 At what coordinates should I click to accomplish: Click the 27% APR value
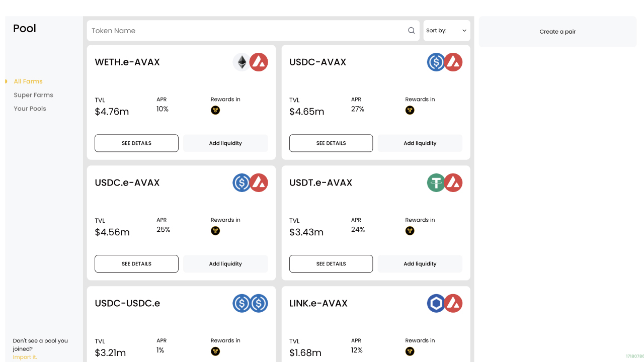pos(358,109)
